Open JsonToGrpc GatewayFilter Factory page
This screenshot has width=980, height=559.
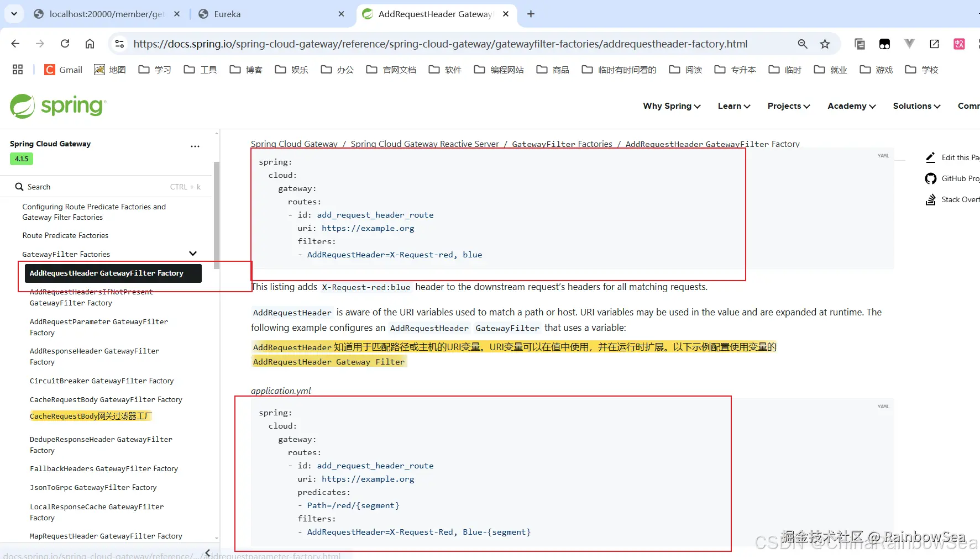tap(93, 487)
